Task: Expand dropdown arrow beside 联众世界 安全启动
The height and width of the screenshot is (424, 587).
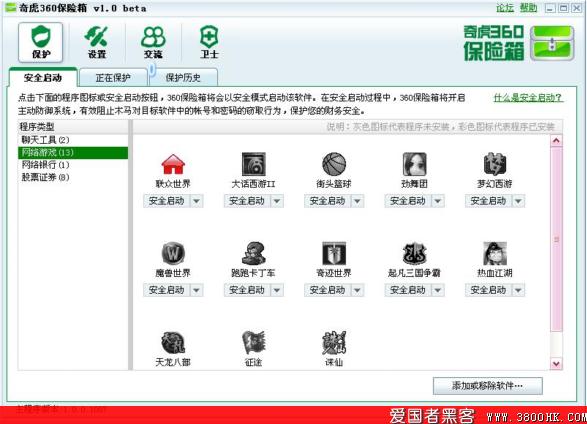Action: [x=197, y=201]
